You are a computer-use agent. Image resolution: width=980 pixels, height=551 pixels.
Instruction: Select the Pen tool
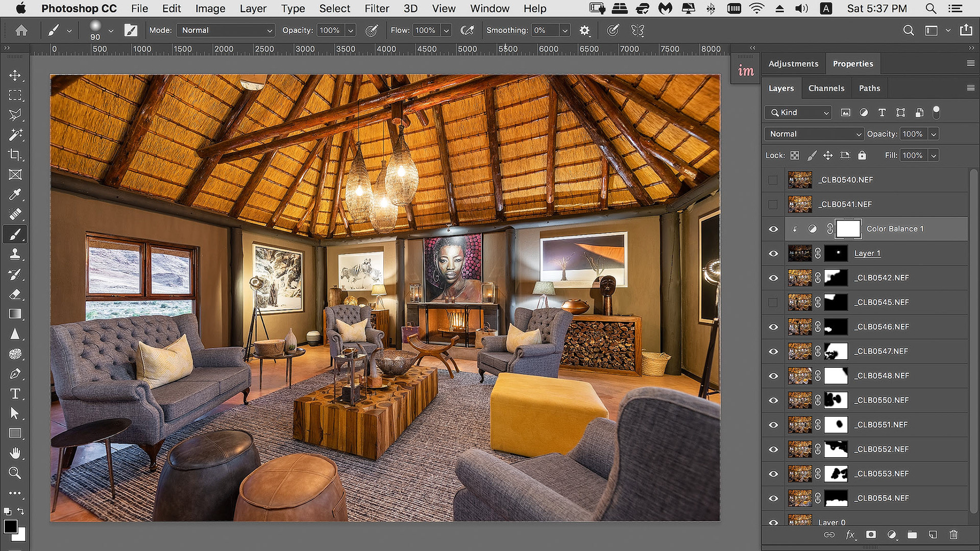[x=15, y=373]
